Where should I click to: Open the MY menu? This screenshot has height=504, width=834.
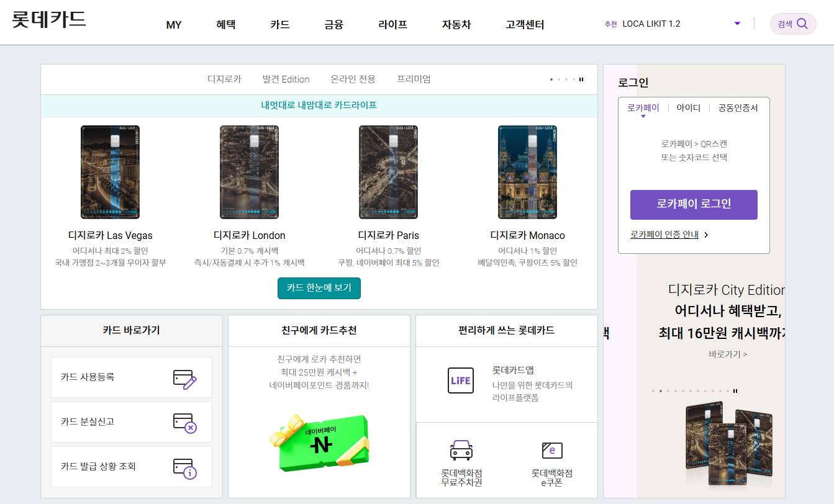(x=174, y=25)
